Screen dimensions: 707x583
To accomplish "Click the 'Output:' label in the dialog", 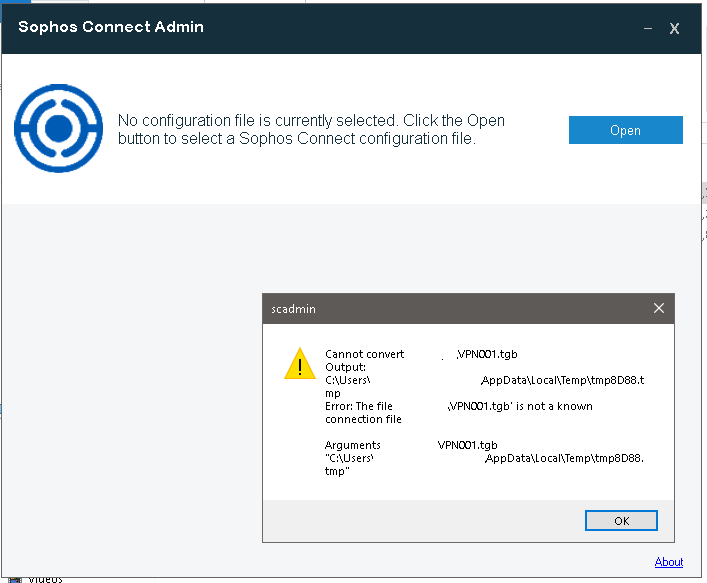I will click(345, 367).
